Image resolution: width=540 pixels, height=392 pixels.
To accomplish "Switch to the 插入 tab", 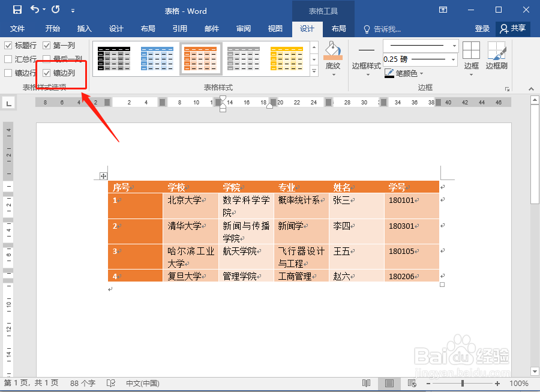I will point(85,29).
